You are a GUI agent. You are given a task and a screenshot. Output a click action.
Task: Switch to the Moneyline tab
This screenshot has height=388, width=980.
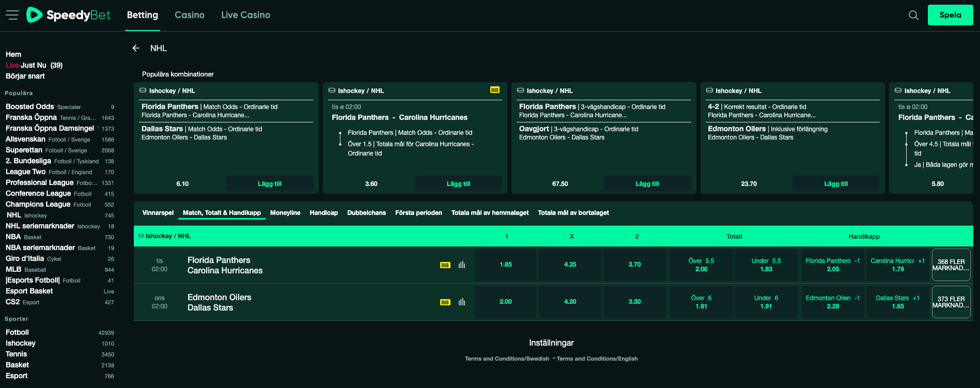click(x=285, y=213)
